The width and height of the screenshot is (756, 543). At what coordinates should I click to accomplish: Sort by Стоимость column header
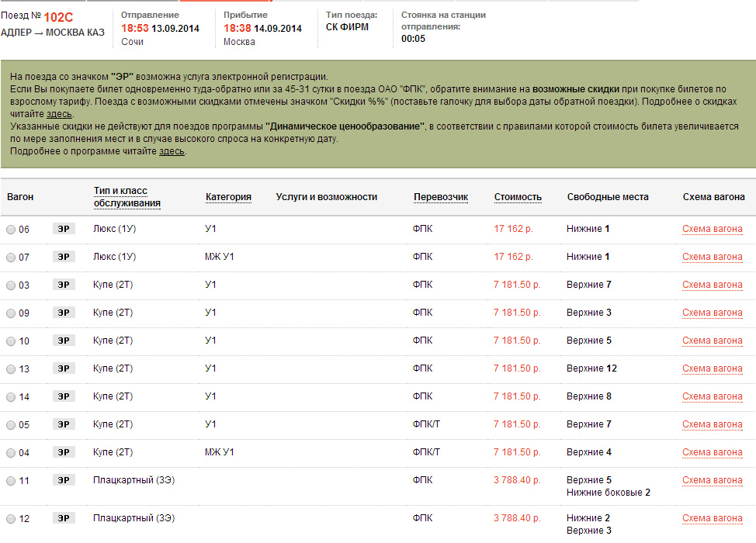(518, 197)
